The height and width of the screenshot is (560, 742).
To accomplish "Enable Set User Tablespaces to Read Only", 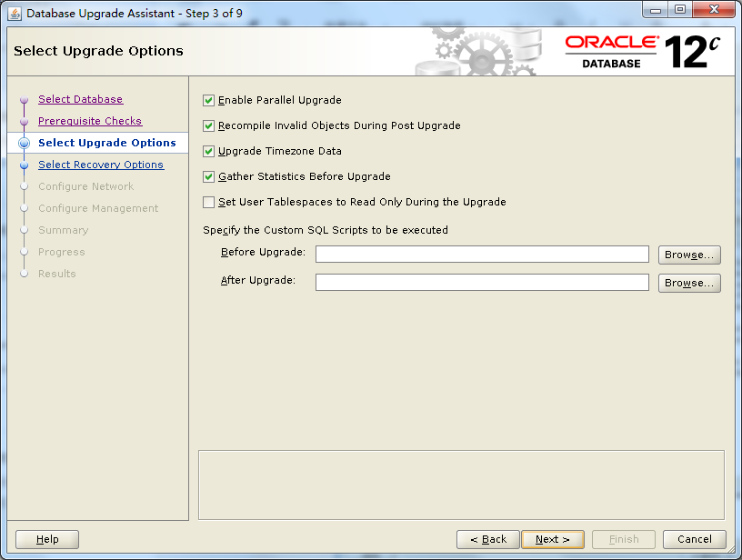I will [208, 202].
